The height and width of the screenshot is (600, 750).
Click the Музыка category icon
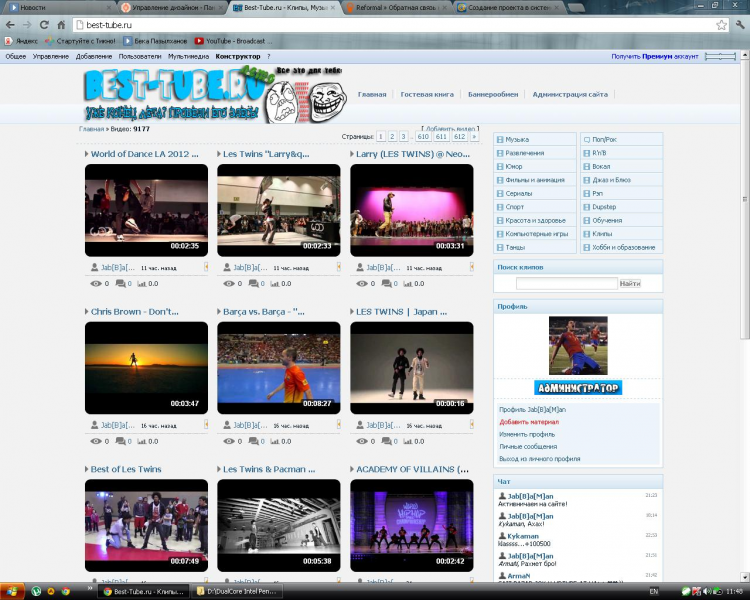click(501, 140)
